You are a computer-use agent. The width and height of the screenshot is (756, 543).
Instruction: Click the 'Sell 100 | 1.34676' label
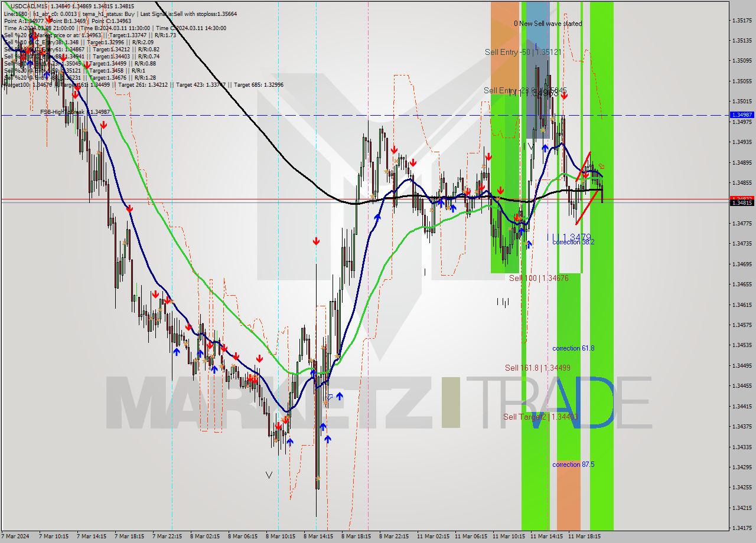click(x=539, y=277)
